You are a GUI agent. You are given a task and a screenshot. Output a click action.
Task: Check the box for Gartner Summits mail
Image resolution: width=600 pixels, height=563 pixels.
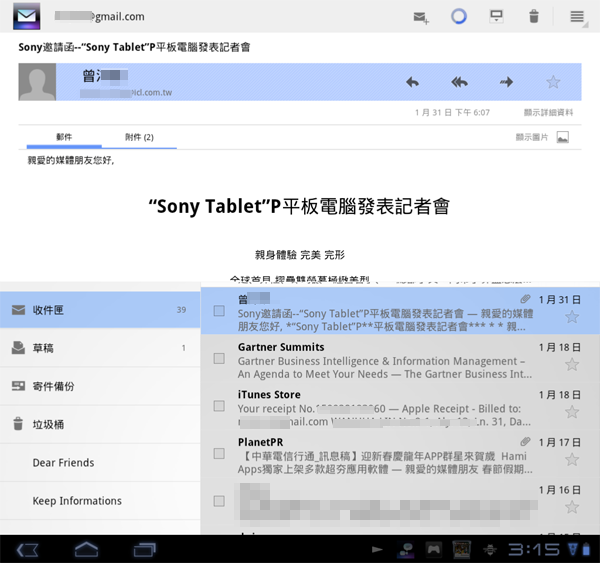pyautogui.click(x=219, y=359)
